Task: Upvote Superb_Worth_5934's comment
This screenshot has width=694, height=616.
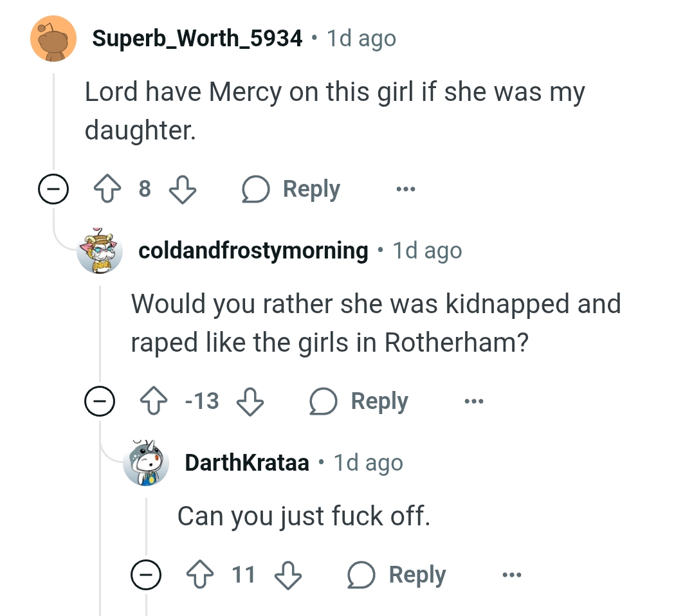Action: coord(107,189)
